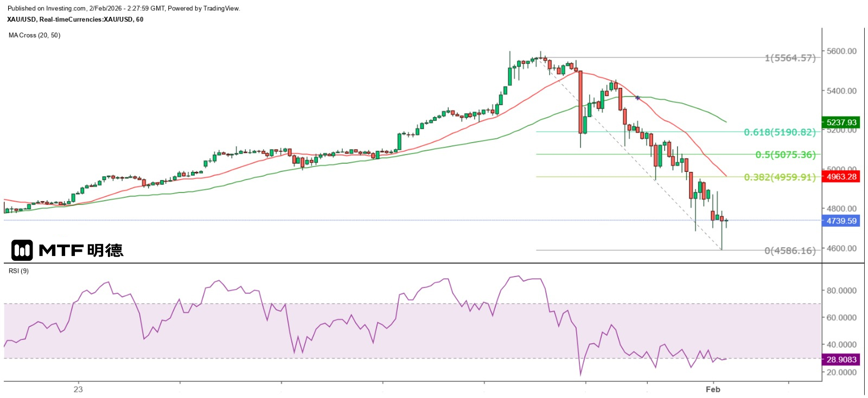This screenshot has height=398, width=868.
Task: Click the 23 date label on time axis
Action: coord(78,389)
